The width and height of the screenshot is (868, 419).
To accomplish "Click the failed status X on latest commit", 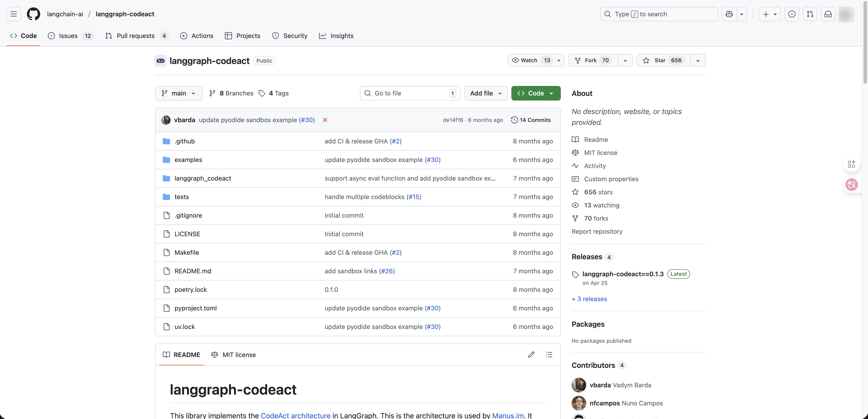I will point(325,120).
